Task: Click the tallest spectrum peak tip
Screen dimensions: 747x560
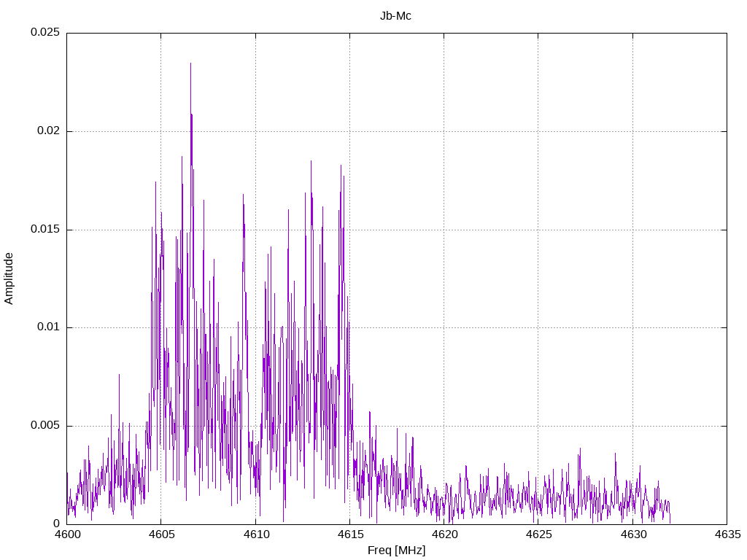Action: pos(190,63)
